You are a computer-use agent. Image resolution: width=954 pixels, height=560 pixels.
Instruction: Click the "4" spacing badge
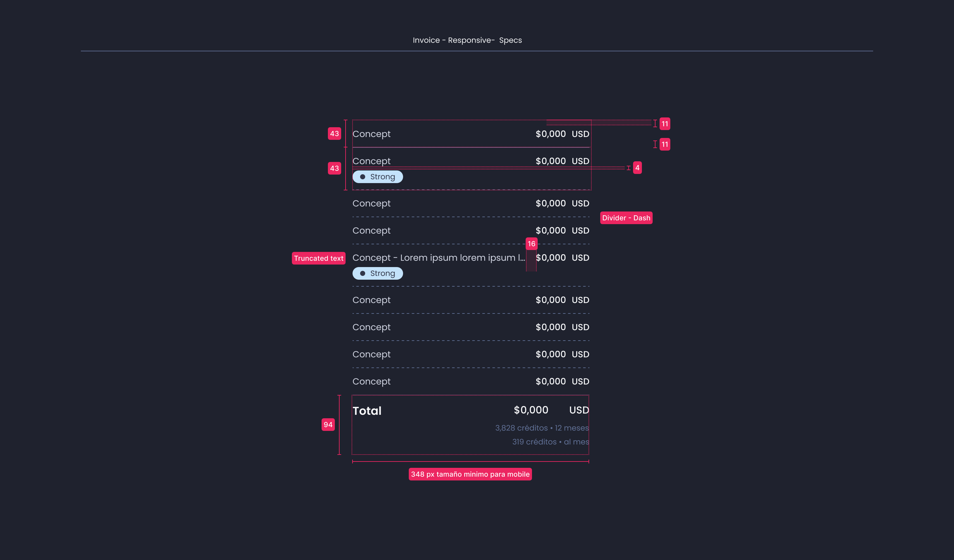pyautogui.click(x=637, y=168)
